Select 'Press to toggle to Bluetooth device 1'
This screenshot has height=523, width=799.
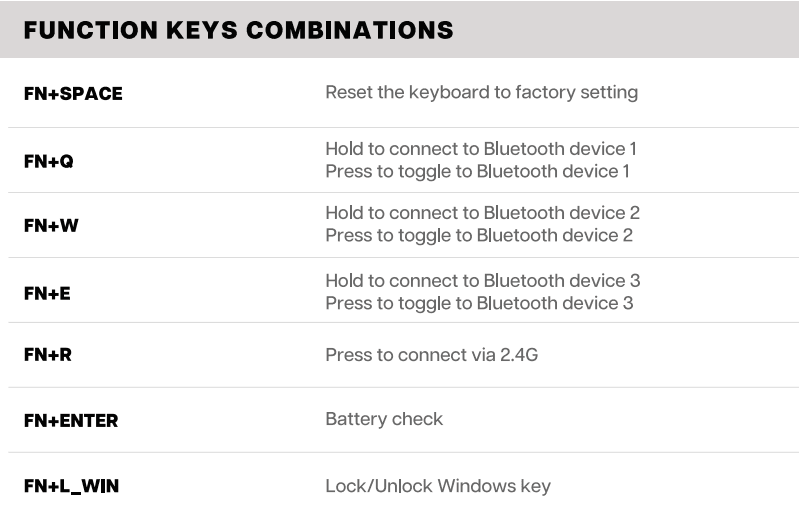(x=477, y=171)
